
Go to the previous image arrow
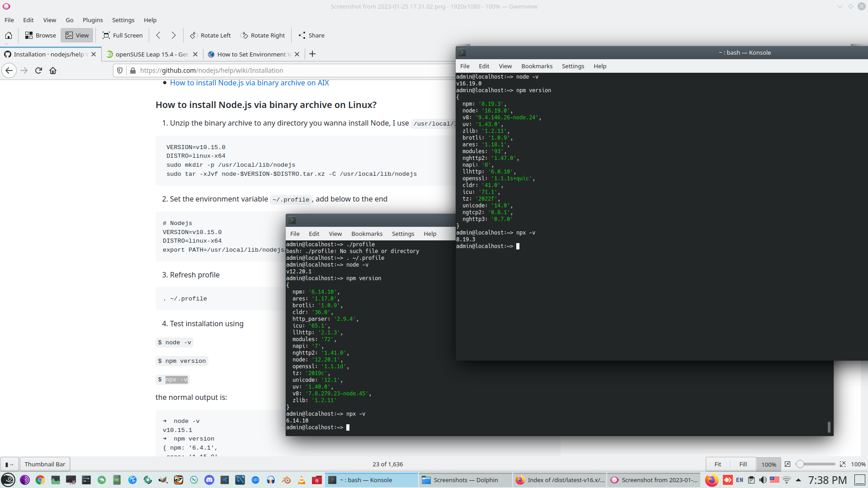(x=158, y=35)
